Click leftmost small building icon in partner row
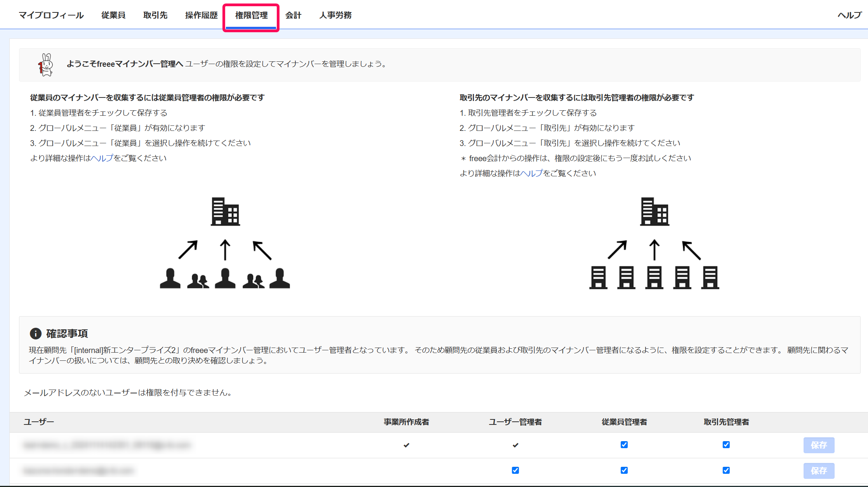The height and width of the screenshot is (487, 868). [598, 277]
